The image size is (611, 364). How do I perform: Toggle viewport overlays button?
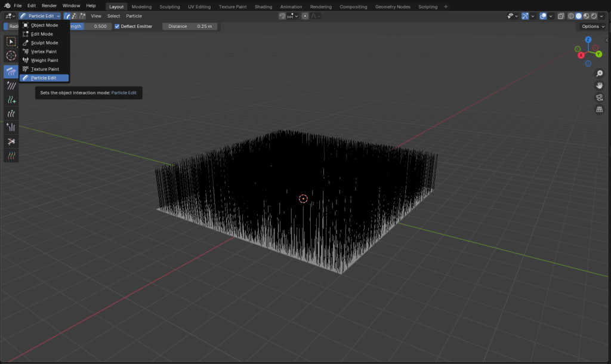pos(543,16)
